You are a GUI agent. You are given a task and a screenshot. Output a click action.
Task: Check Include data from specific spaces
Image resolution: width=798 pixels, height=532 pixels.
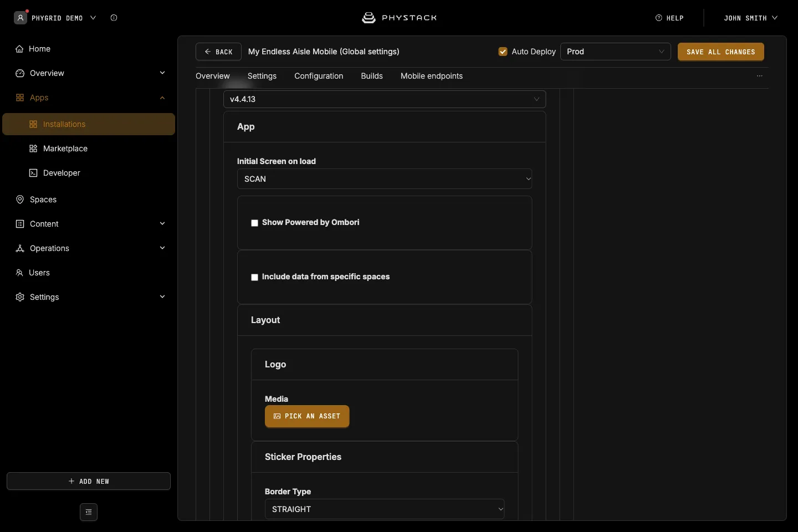click(x=255, y=277)
